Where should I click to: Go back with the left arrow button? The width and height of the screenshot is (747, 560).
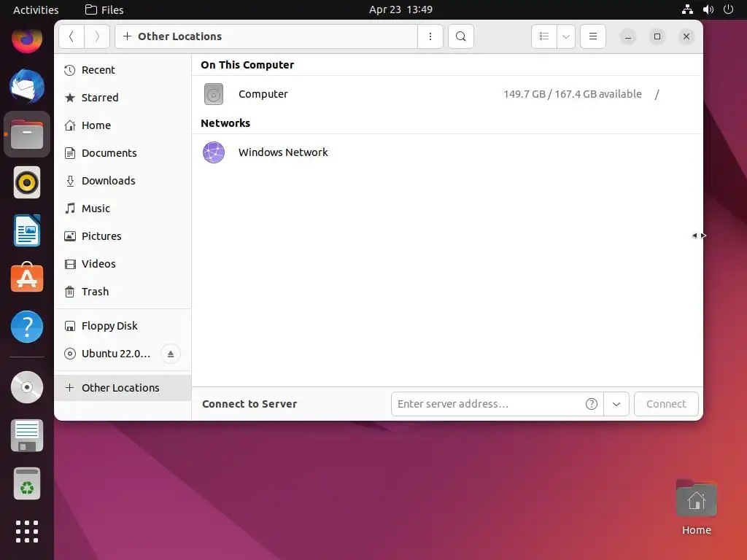tap(71, 36)
